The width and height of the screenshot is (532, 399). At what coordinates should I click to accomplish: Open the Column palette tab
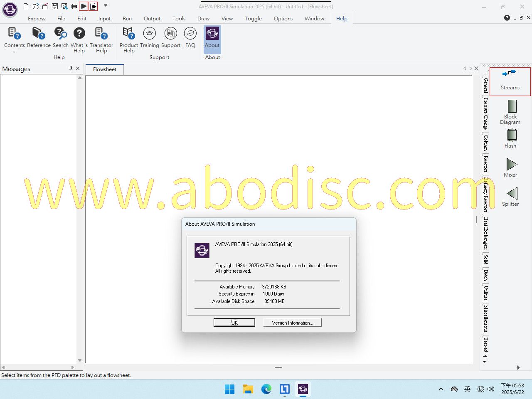point(485,143)
